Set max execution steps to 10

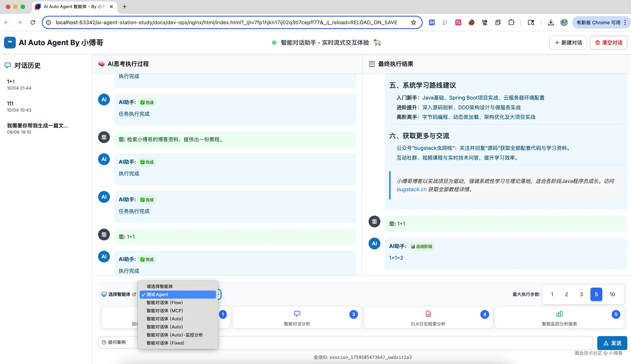coord(612,294)
